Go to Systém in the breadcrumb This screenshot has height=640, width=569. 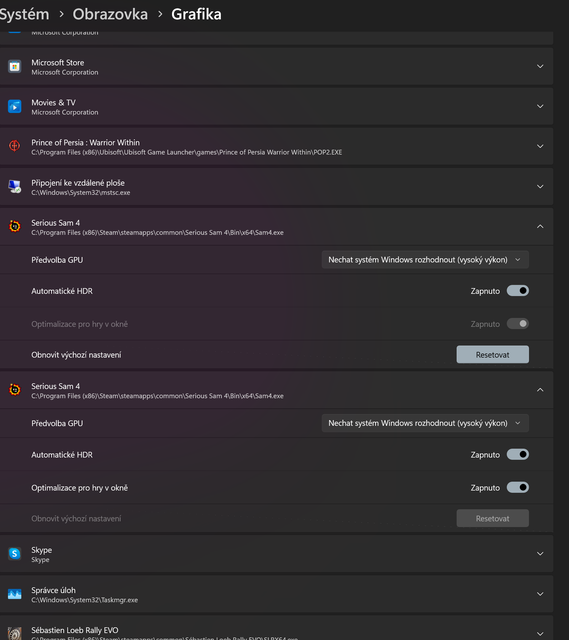click(24, 14)
